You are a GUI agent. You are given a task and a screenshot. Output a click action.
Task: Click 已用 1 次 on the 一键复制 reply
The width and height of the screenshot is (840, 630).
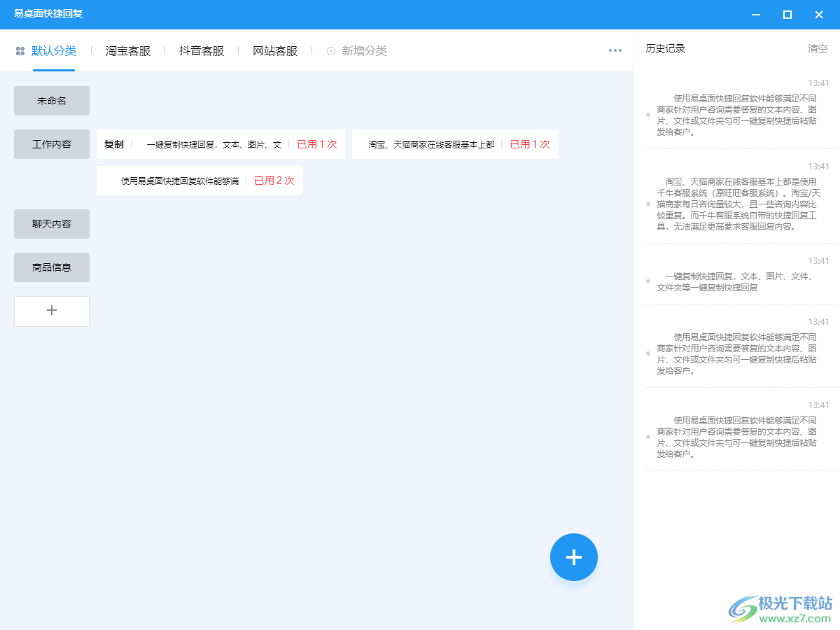pyautogui.click(x=317, y=144)
